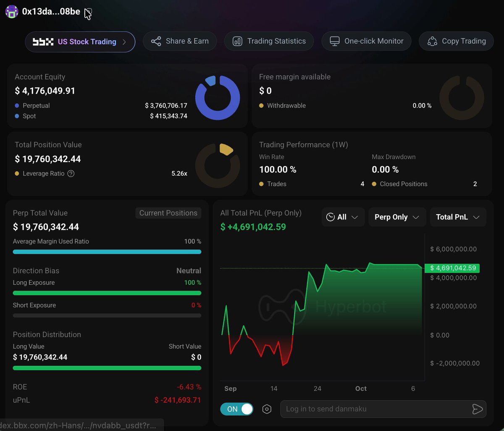Click the share icon beside Share & Earn
The height and width of the screenshot is (431, 504).
click(156, 41)
